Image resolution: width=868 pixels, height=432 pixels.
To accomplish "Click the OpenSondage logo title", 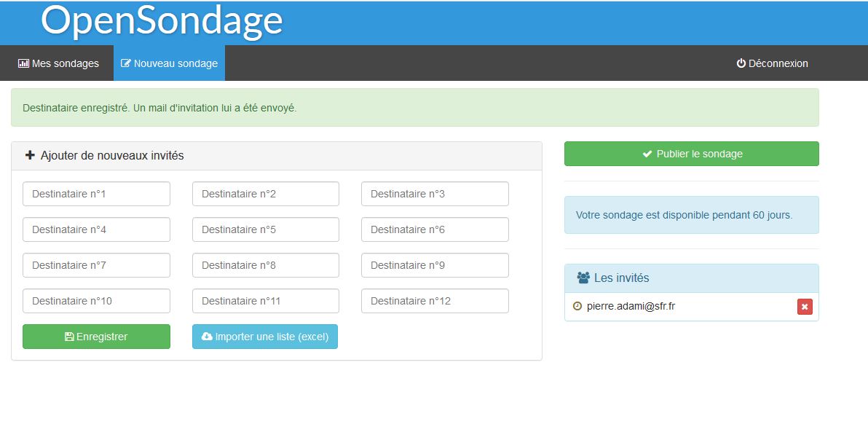I will click(x=162, y=21).
